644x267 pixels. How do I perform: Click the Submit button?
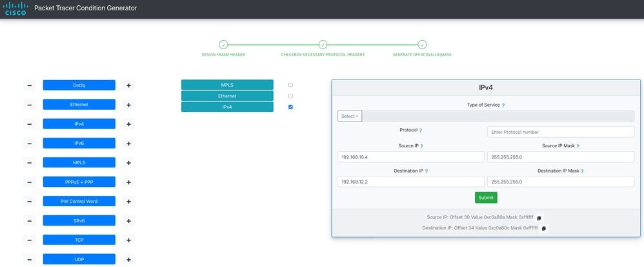pyautogui.click(x=486, y=197)
